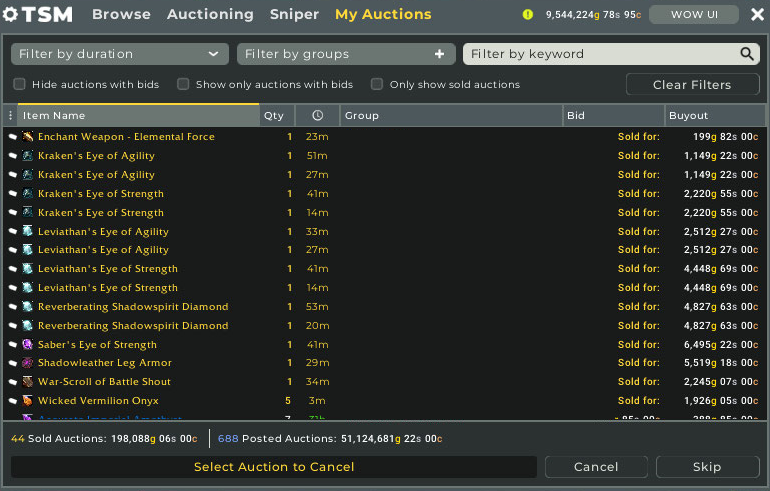Click the Wicked Vermilion Onyx gem icon
This screenshot has width=770, height=491.
(28, 401)
